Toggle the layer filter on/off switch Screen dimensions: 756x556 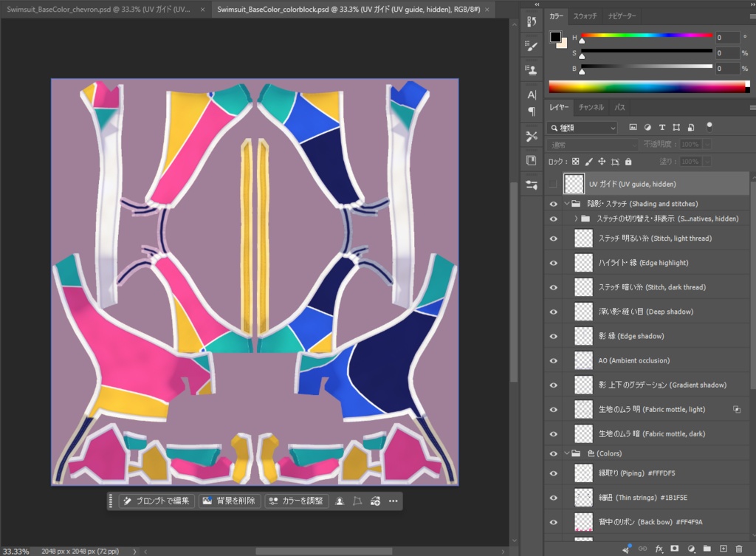click(x=709, y=126)
